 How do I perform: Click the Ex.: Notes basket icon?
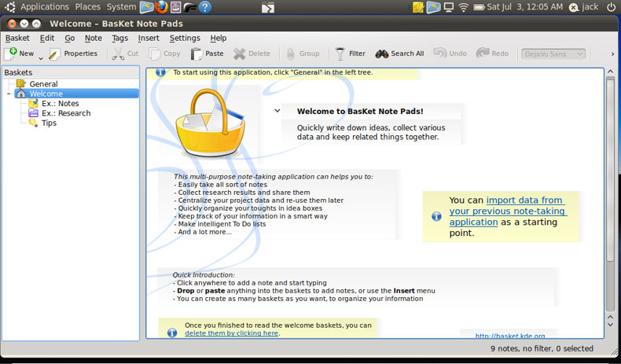[x=34, y=103]
